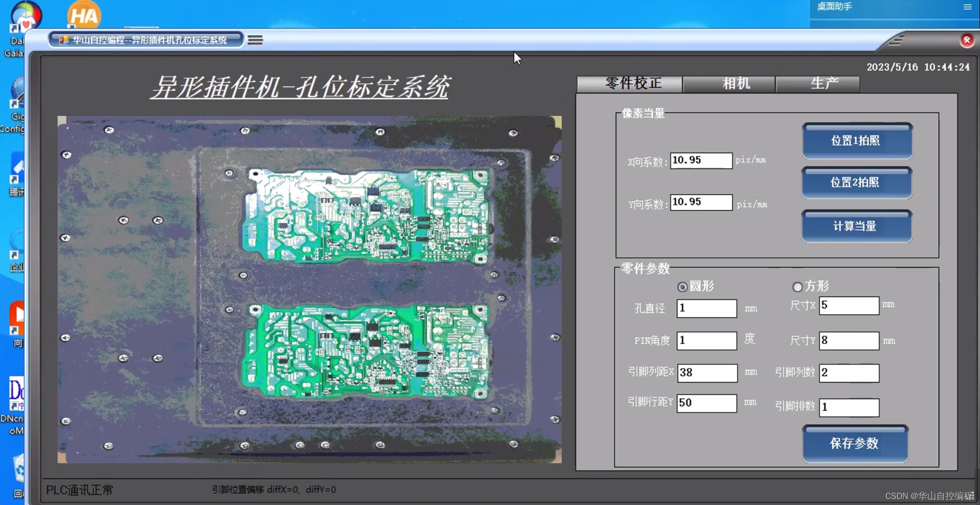The height and width of the screenshot is (505, 980).
Task: Close the calibration system window
Action: [967, 40]
